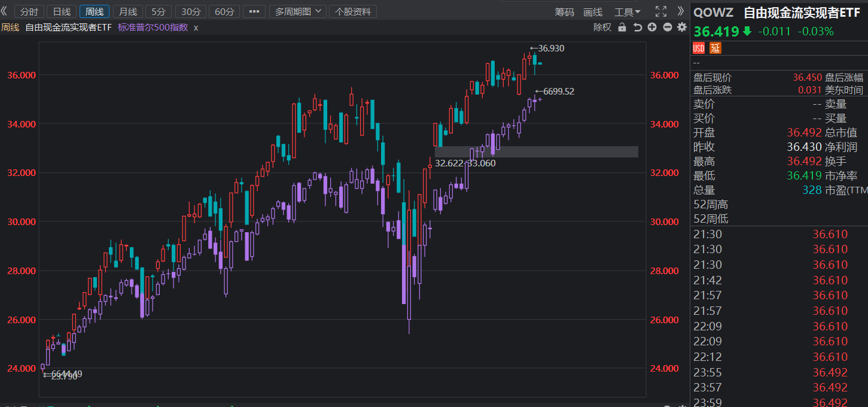The height and width of the screenshot is (407, 868).
Task: Click the 21:42 trade row
Action: click(x=779, y=280)
